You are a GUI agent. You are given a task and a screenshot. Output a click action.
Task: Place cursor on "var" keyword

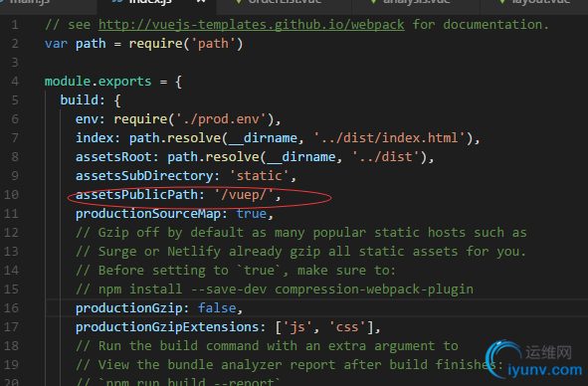click(x=56, y=44)
